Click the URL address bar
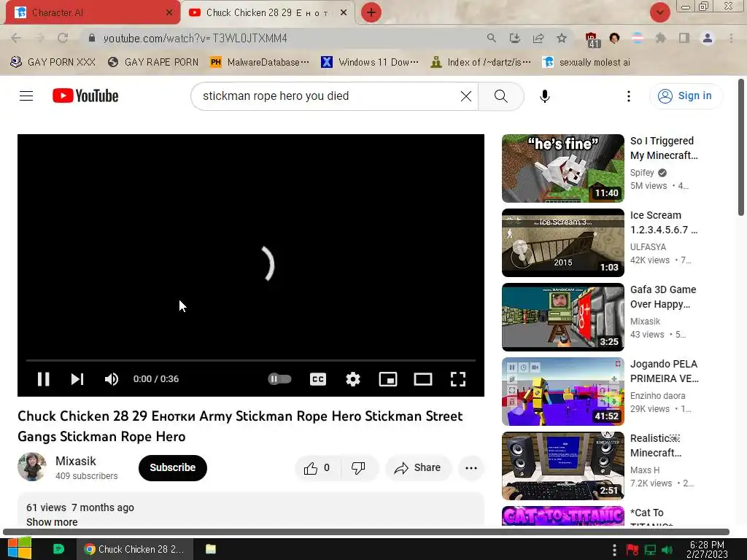This screenshot has width=747, height=560. pyautogui.click(x=286, y=38)
